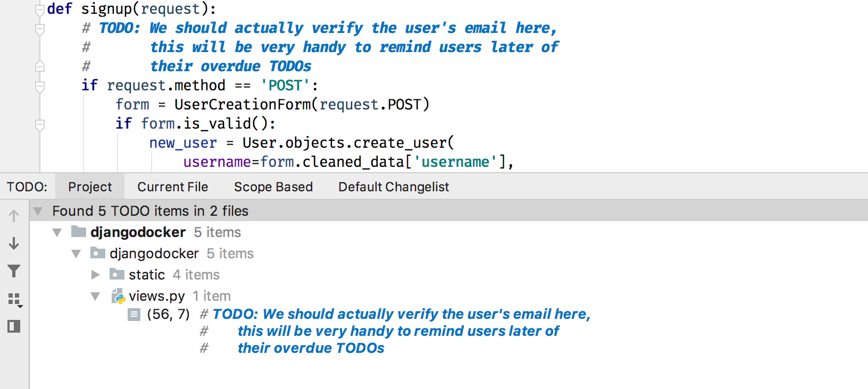Go to the previous TODO with up arrow
This screenshot has height=389, width=868.
(x=14, y=216)
